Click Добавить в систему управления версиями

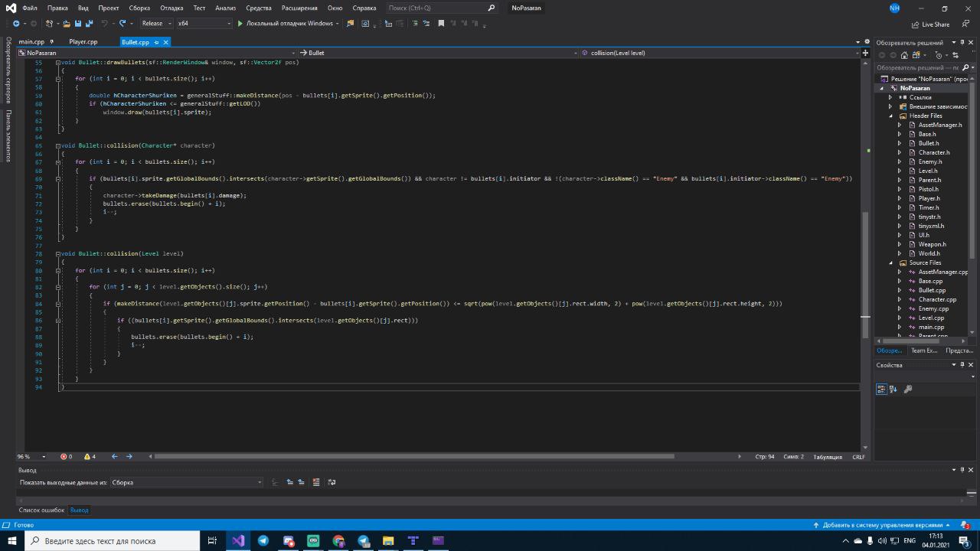point(882,525)
